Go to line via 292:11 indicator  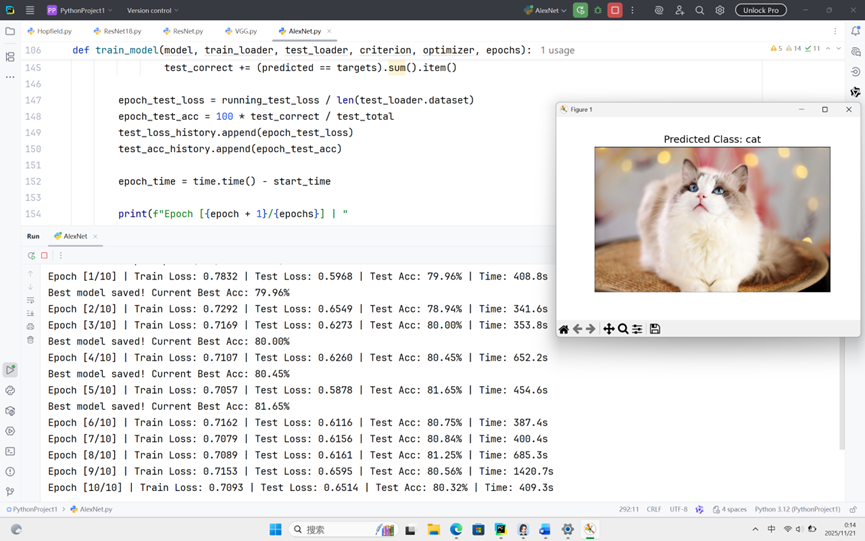[628, 509]
